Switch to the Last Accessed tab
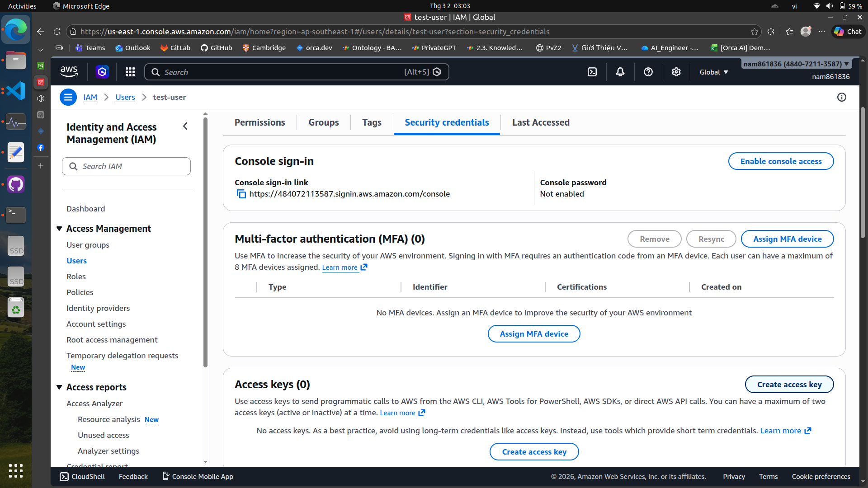 point(541,122)
